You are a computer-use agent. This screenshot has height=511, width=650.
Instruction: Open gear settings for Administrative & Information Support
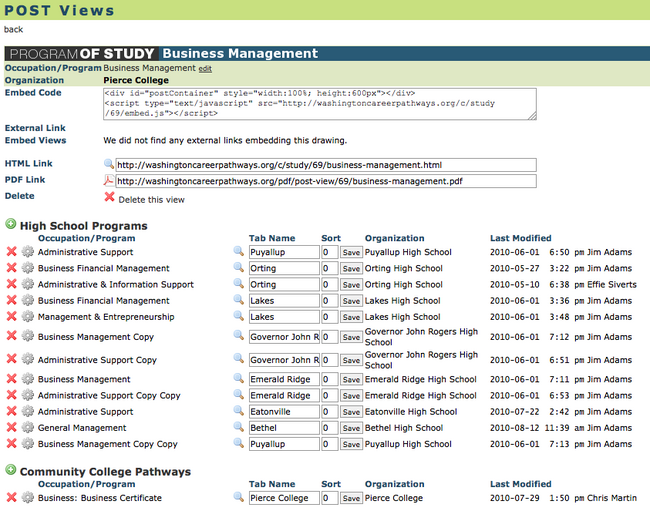28,284
